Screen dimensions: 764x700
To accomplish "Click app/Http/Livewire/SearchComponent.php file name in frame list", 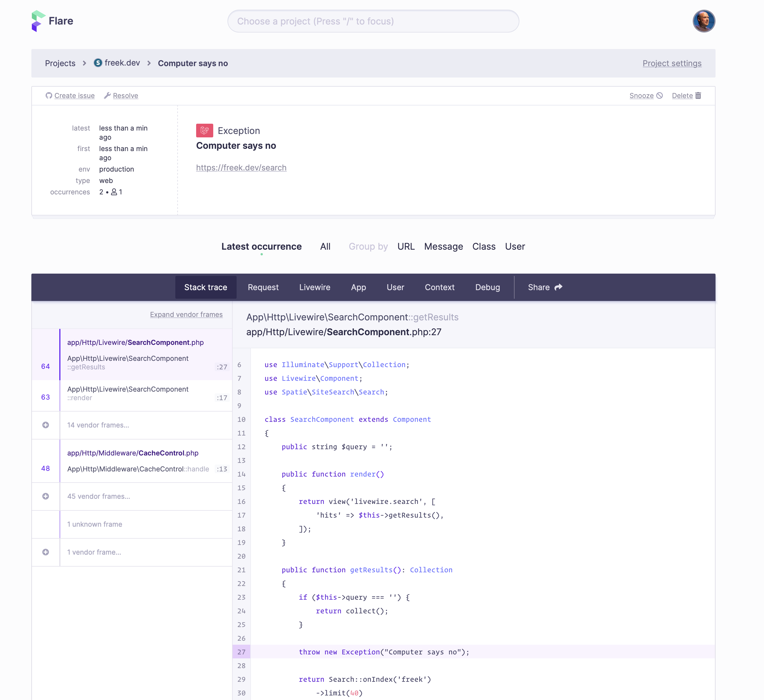I will point(135,343).
